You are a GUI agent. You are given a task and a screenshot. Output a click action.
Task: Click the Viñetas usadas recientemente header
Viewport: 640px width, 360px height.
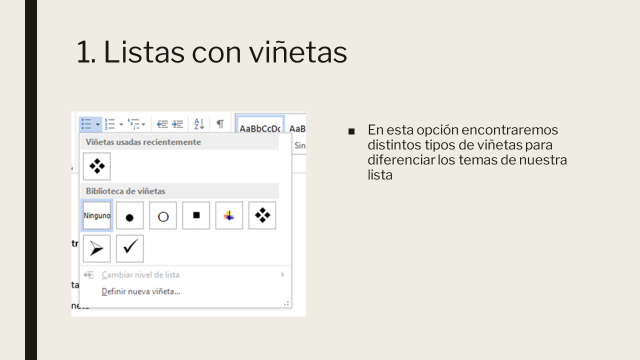point(180,142)
